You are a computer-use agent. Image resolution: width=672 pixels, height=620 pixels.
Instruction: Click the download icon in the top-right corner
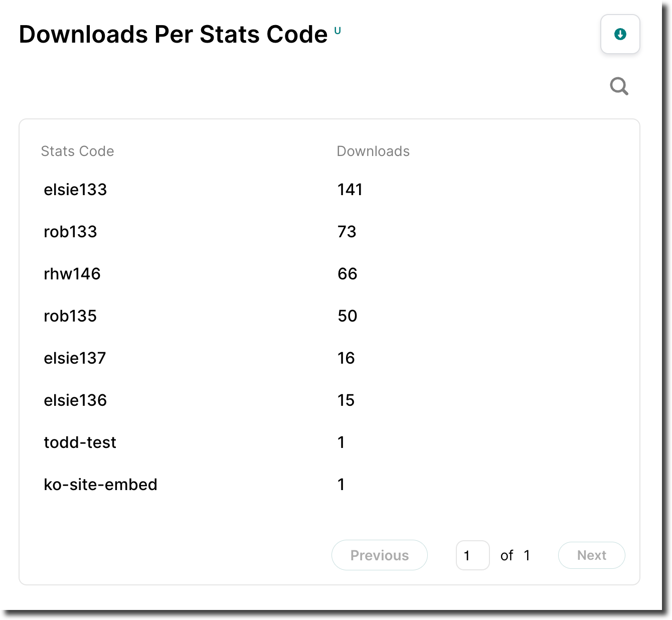click(620, 34)
